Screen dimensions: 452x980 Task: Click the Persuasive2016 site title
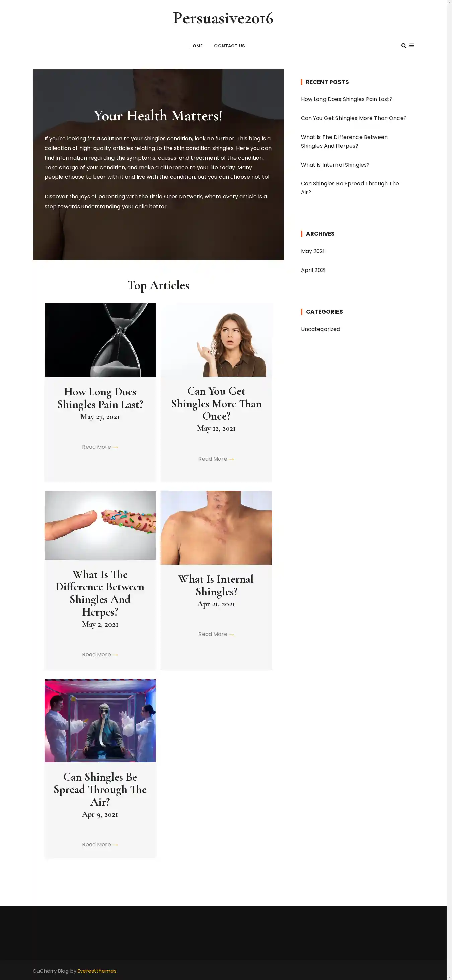click(x=223, y=18)
